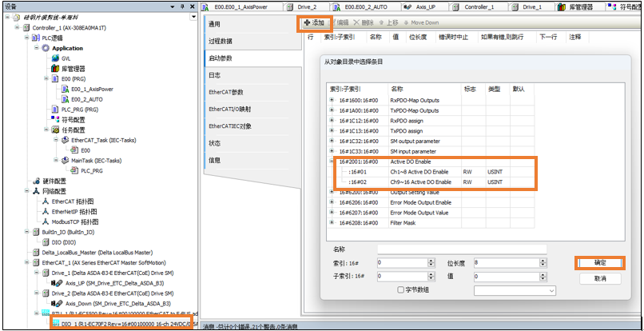Select the DIO (DIO) node icon
Screen dimensions: 644x331
coord(45,241)
